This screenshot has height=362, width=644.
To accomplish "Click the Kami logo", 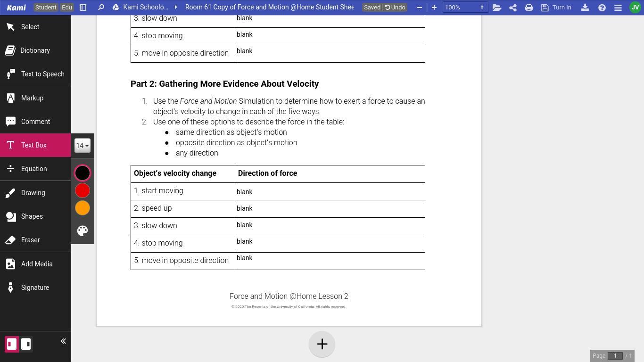I will pos(17,8).
